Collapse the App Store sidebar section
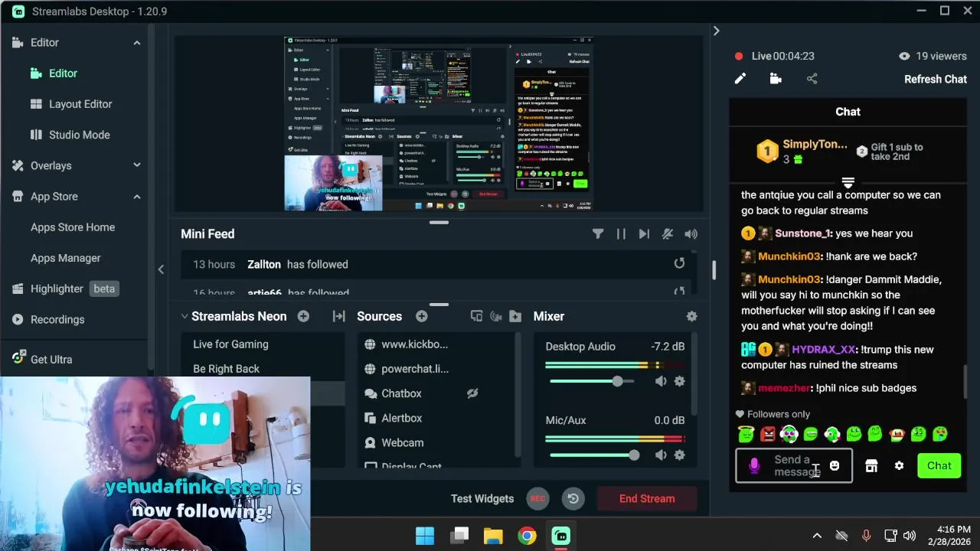This screenshot has width=980, height=551. point(136,197)
